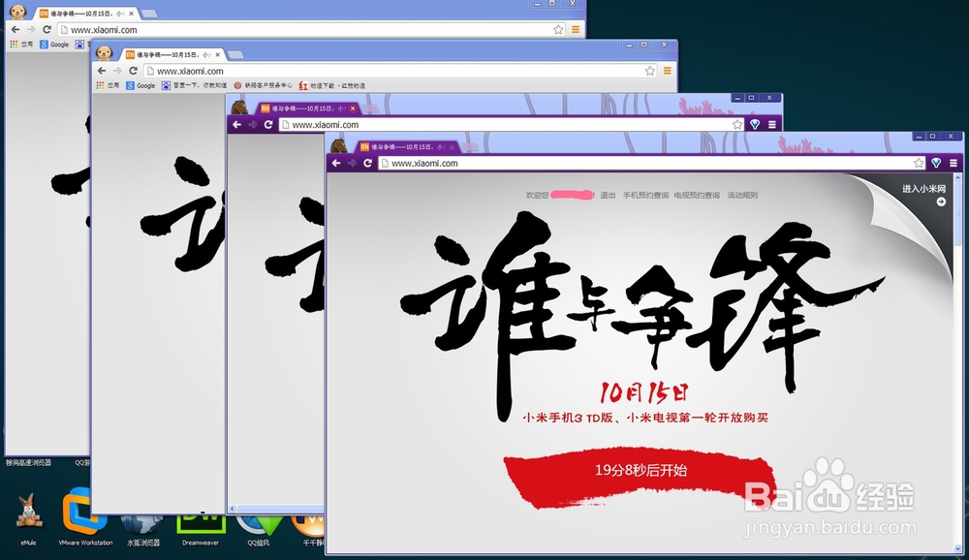The image size is (969, 560).
Task: Open the 手机预约查询 link
Action: (x=645, y=196)
